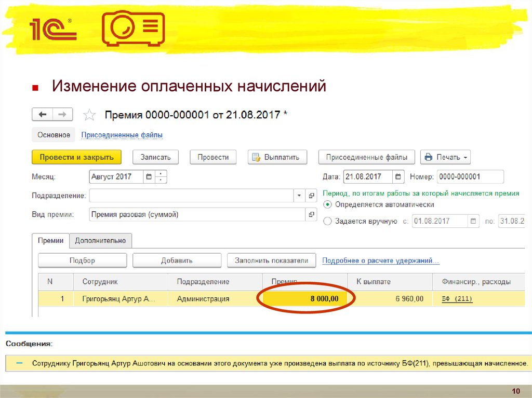Star the document as favorite
Screen dimensions: 532x398
click(x=90, y=115)
